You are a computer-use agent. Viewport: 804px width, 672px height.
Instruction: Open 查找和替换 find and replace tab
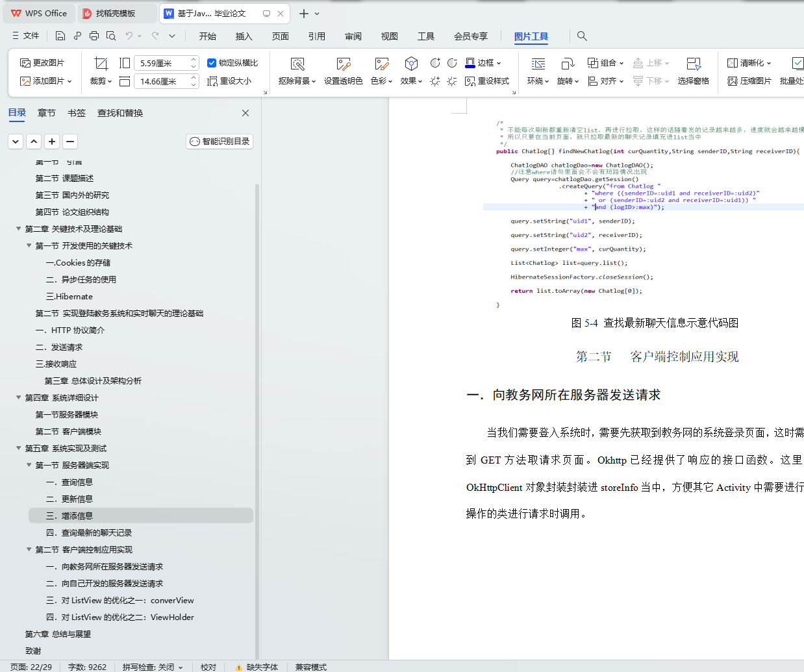click(x=120, y=113)
